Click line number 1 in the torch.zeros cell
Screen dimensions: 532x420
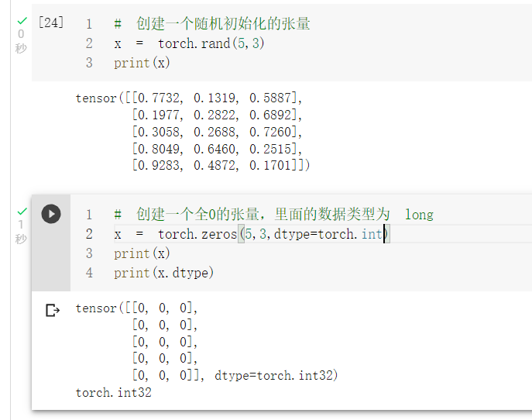(89, 215)
